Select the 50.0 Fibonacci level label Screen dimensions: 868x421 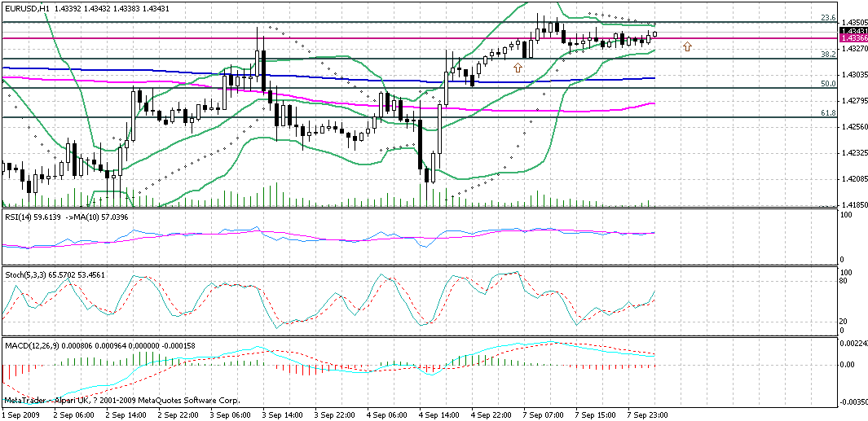tap(828, 84)
